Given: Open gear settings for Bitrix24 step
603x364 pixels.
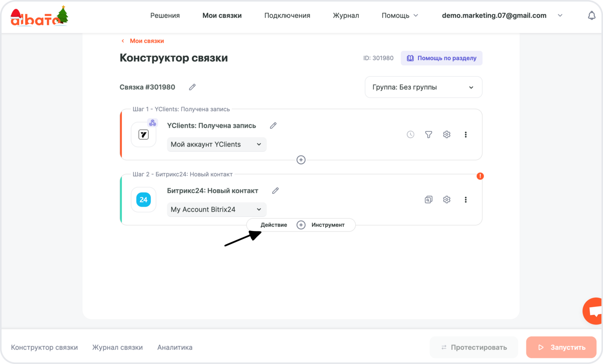Looking at the screenshot, I should (447, 200).
